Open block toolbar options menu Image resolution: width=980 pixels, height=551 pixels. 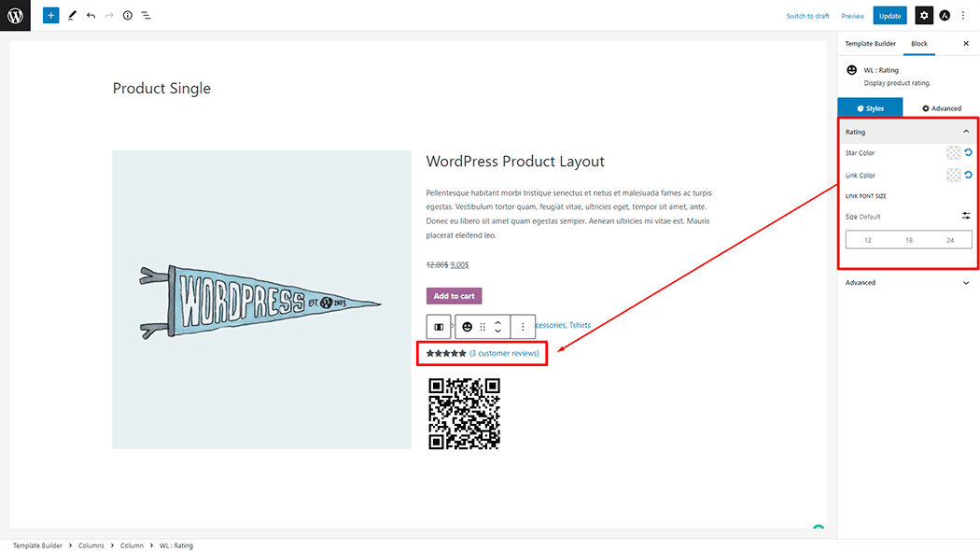(523, 327)
